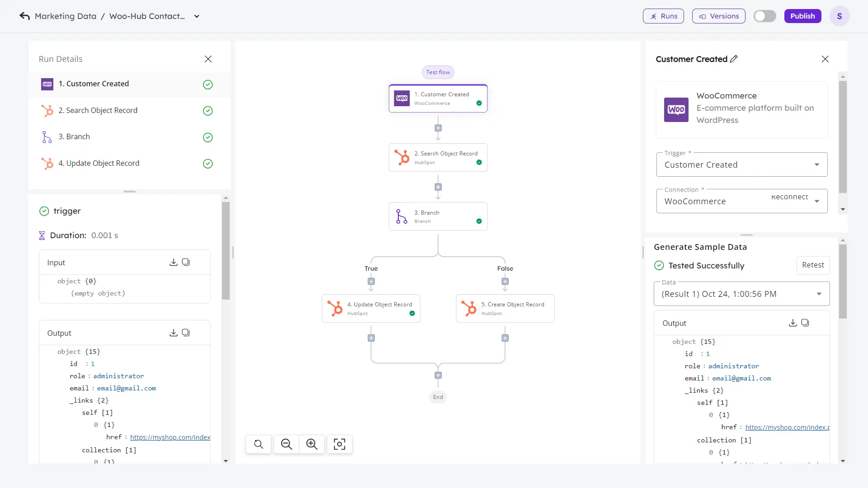The width and height of the screenshot is (868, 488).
Task: Open the https://myshop.com/index link in Output
Action: 170,437
